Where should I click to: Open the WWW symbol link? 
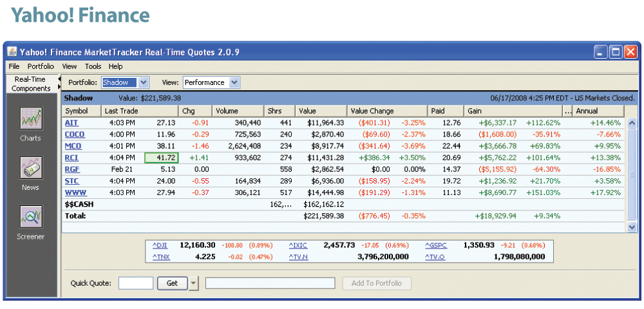(x=75, y=192)
